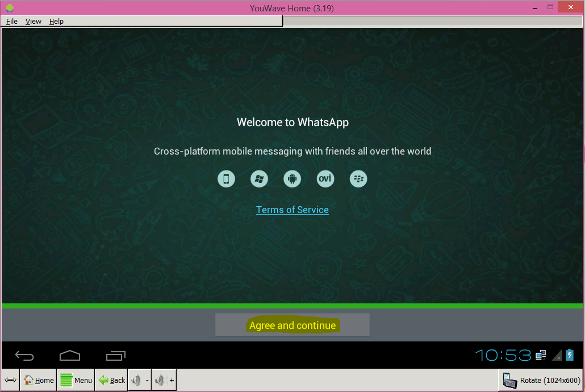The image size is (585, 392).
Task: Minimize the YouWave window
Action: click(x=535, y=7)
